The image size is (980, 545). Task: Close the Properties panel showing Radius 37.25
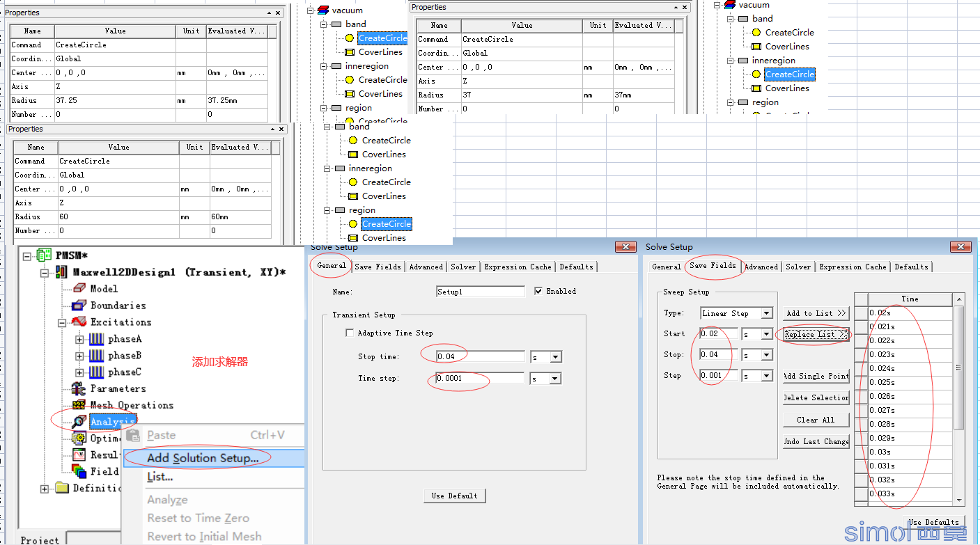[279, 13]
